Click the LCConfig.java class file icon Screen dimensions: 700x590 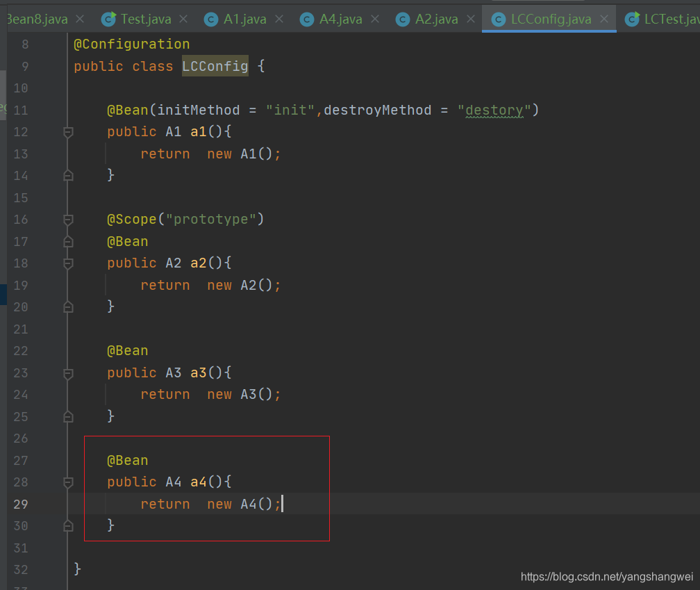click(498, 19)
